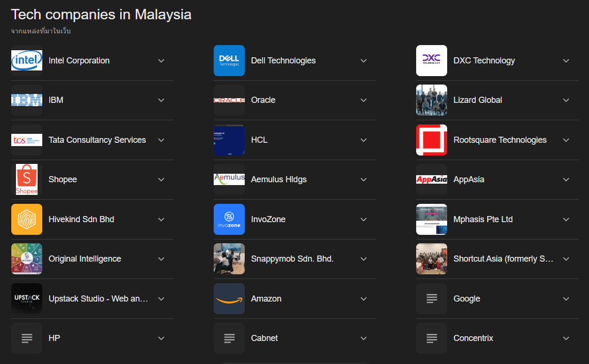
Task: Click the Amazon smile logo
Action: [229, 299]
